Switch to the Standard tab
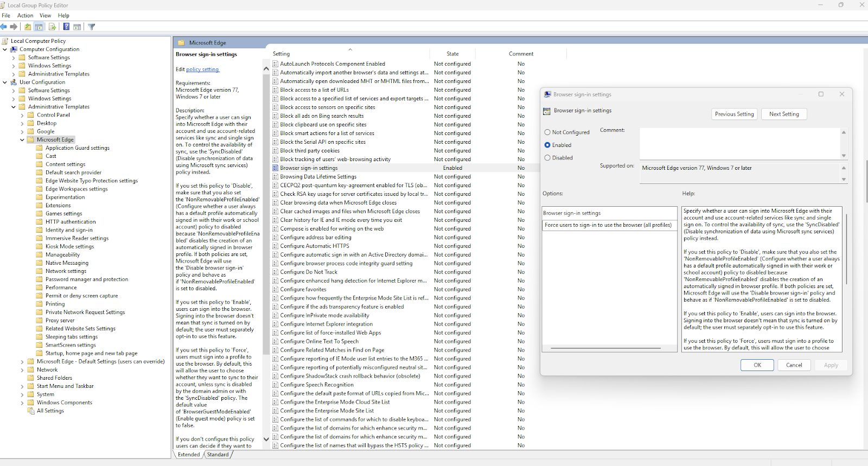Image resolution: width=868 pixels, height=466 pixels. (218, 455)
